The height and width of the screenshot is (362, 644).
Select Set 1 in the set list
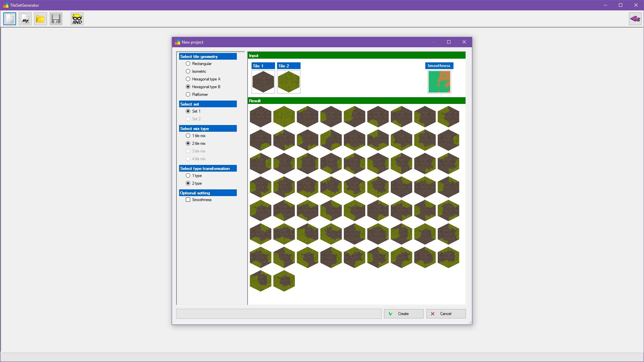(188, 111)
